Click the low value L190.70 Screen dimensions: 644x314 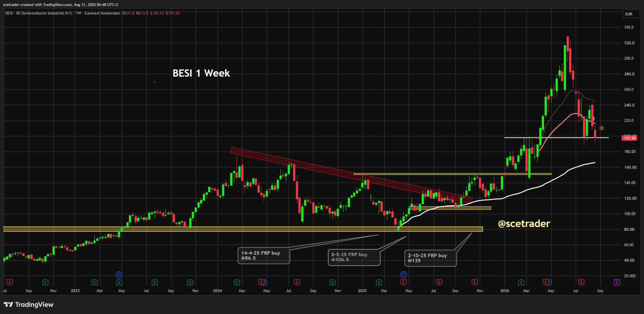pyautogui.click(x=157, y=13)
